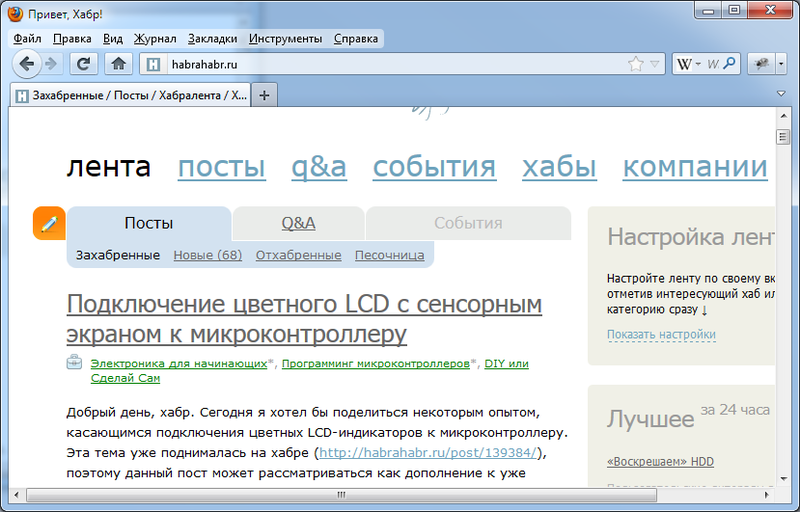Viewport: 800px width, 512px height.
Task: Click Показать настройки link
Action: 661,335
